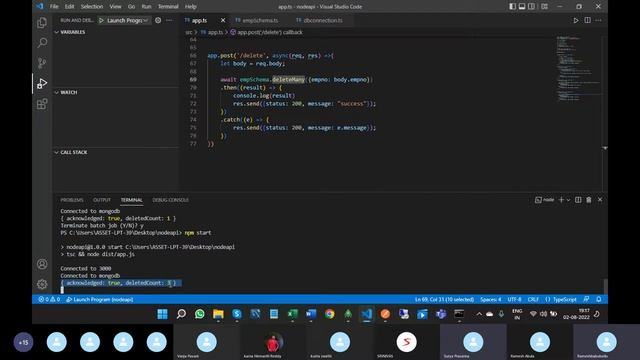
Task: Open the Explorer view in activity bar
Action: pos(42,23)
